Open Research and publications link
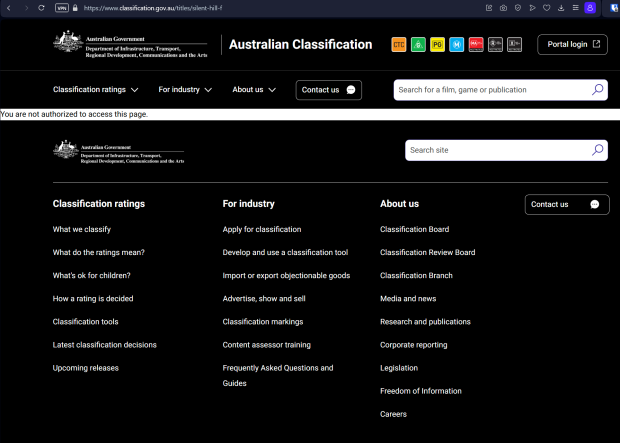Image resolution: width=620 pixels, height=443 pixels. tap(425, 322)
